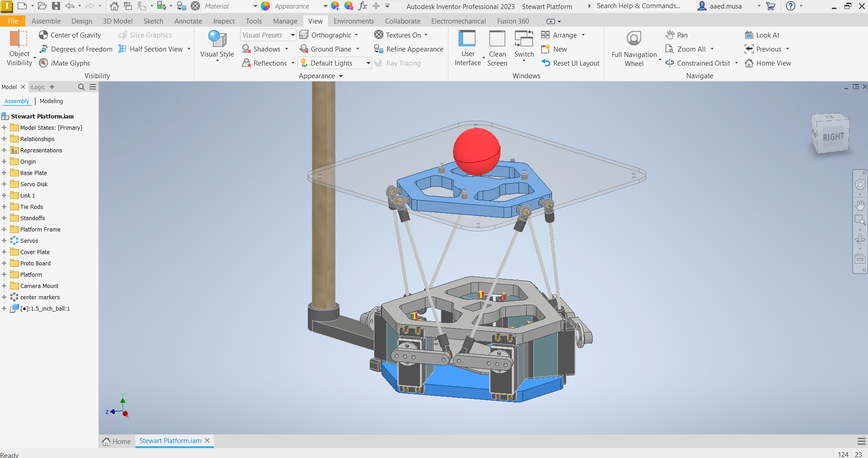Image resolution: width=868 pixels, height=458 pixels.
Task: Expand the Servo Disk folder
Action: [x=4, y=184]
